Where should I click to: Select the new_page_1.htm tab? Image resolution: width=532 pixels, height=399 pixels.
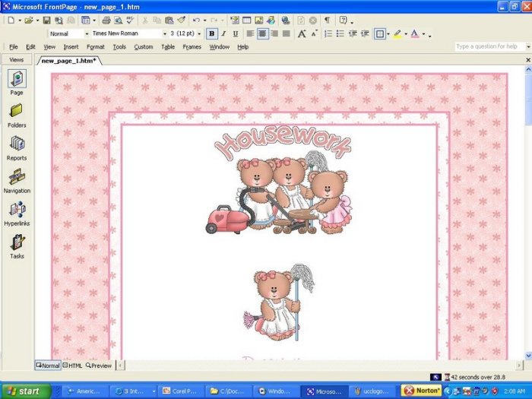point(69,61)
